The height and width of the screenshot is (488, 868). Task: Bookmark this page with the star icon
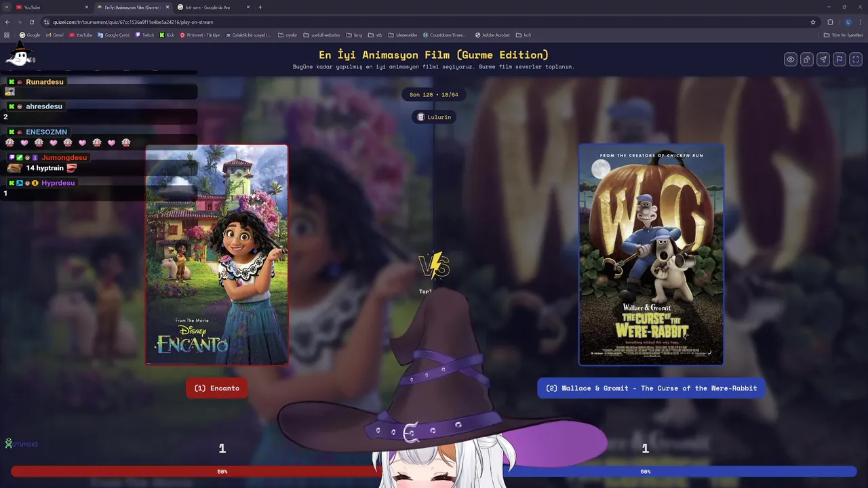813,22
